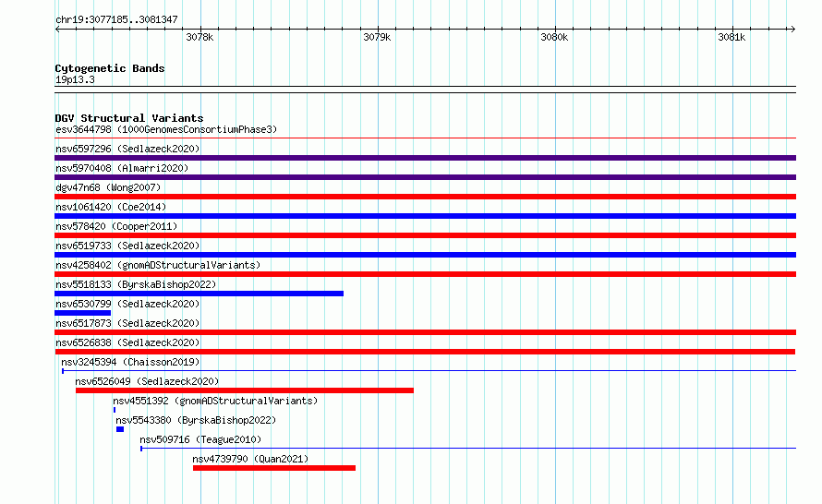Click the 19p13.3 cytogenetic band bar
Image resolution: width=822 pixels, height=504 pixels.
(425, 90)
